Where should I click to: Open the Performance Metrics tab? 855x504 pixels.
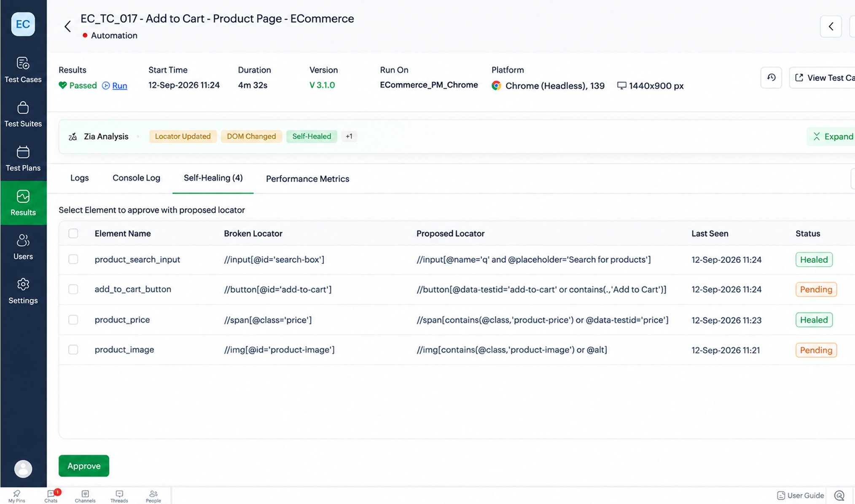point(307,179)
